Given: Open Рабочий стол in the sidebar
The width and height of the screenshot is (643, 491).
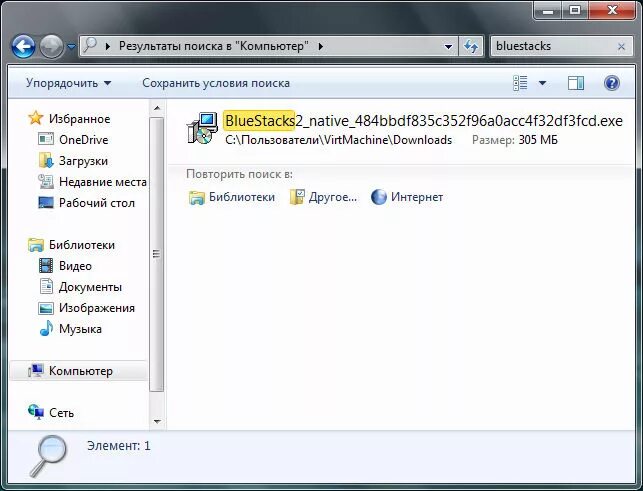Looking at the screenshot, I should point(97,203).
